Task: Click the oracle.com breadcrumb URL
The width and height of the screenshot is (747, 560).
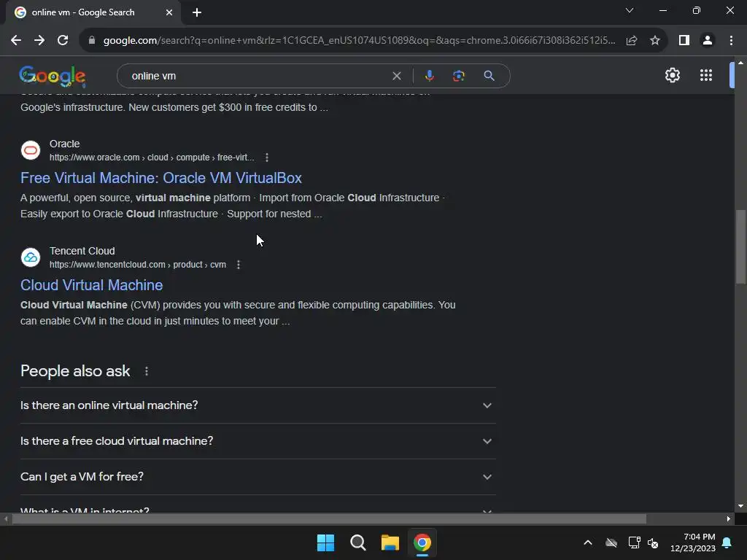Action: [x=152, y=157]
